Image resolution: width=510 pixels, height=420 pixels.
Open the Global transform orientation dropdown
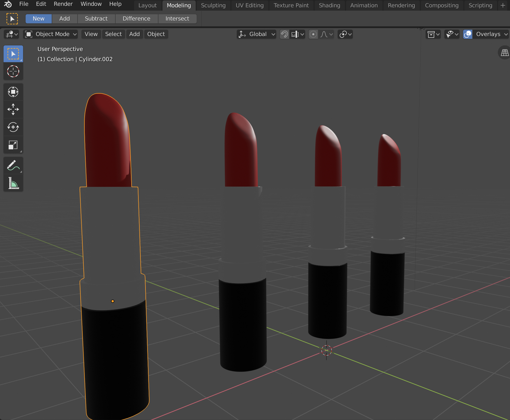[256, 34]
